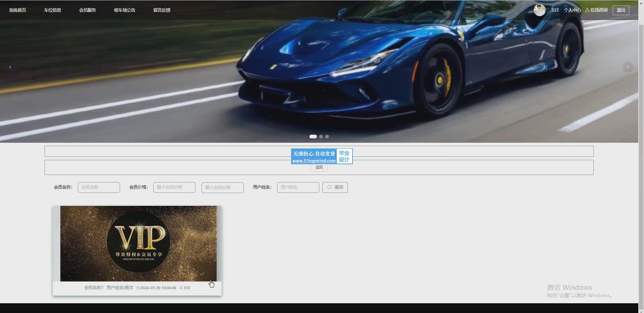The width and height of the screenshot is (644, 313).
Task: Open 在线咨询 online consultation
Action: (596, 10)
